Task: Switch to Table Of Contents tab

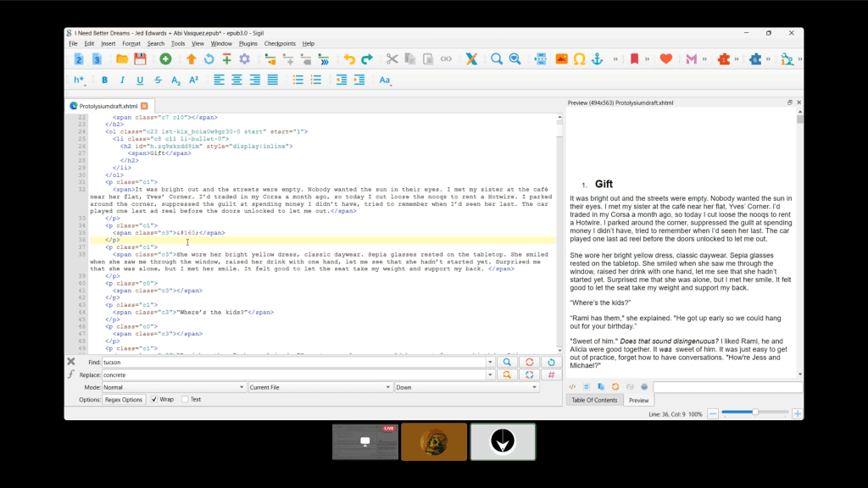Action: [594, 400]
